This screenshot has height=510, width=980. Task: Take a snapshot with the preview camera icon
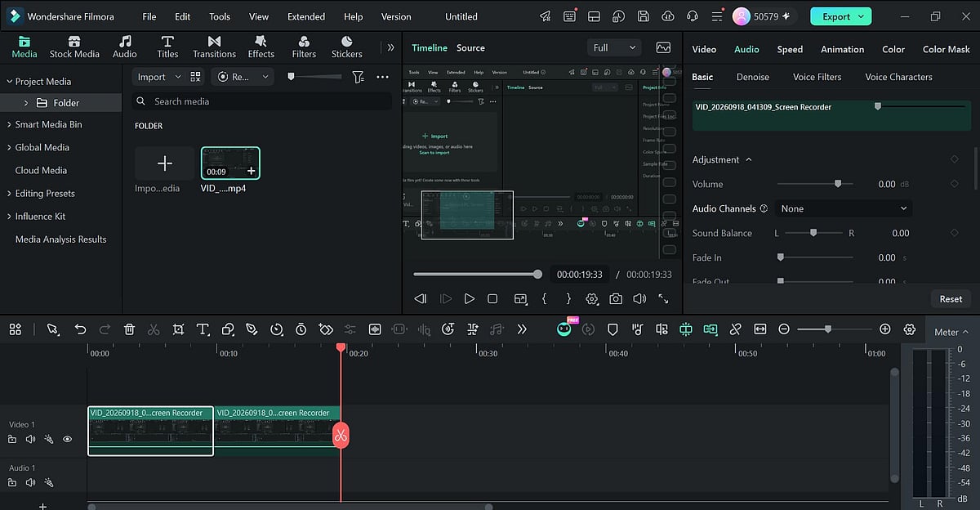coord(616,299)
